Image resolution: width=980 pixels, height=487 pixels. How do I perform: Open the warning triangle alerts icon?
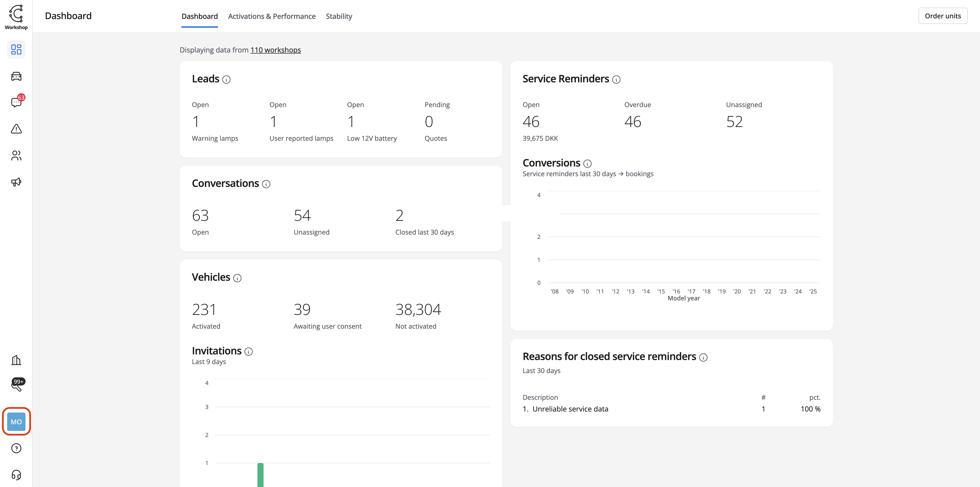coord(16,129)
